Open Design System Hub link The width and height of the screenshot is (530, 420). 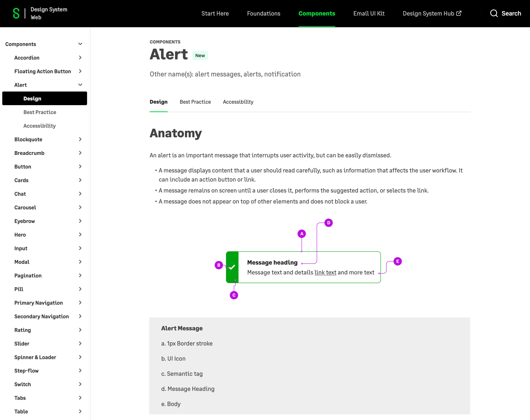click(432, 13)
